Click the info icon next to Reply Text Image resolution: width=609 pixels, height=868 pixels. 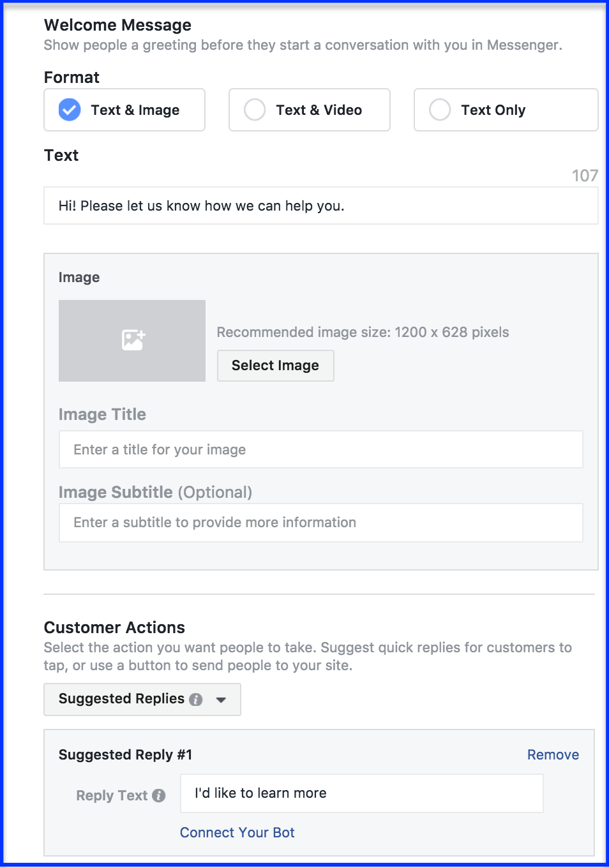pos(159,796)
